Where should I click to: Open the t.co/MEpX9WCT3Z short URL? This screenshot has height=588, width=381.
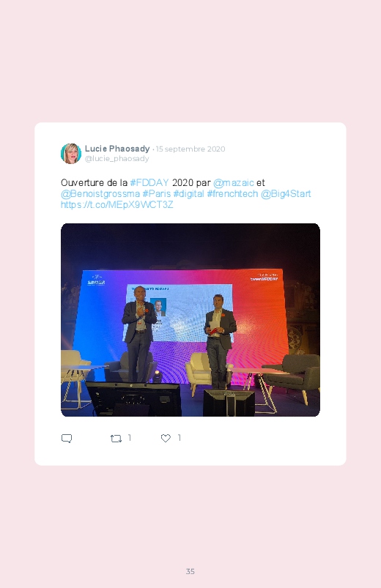point(117,205)
